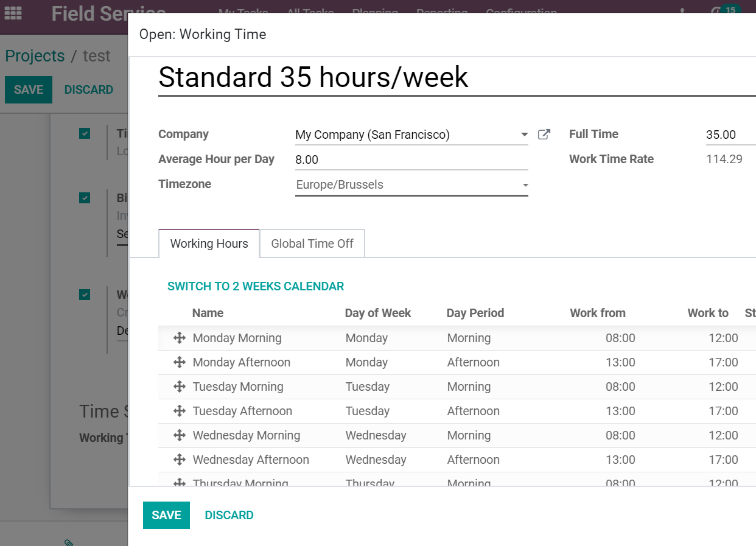Sort by Work from column header

tap(598, 313)
